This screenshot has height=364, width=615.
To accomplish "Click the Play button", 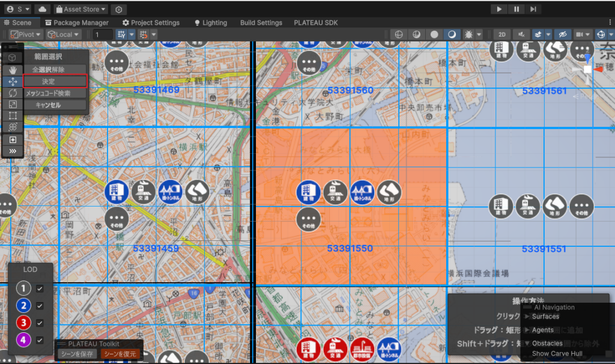I will (x=499, y=9).
